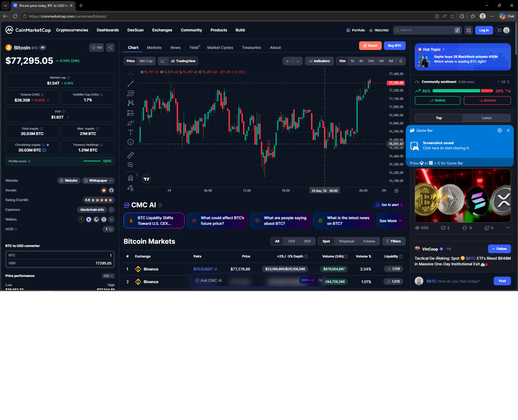Expand See More CMC AI prompts

tap(391, 221)
